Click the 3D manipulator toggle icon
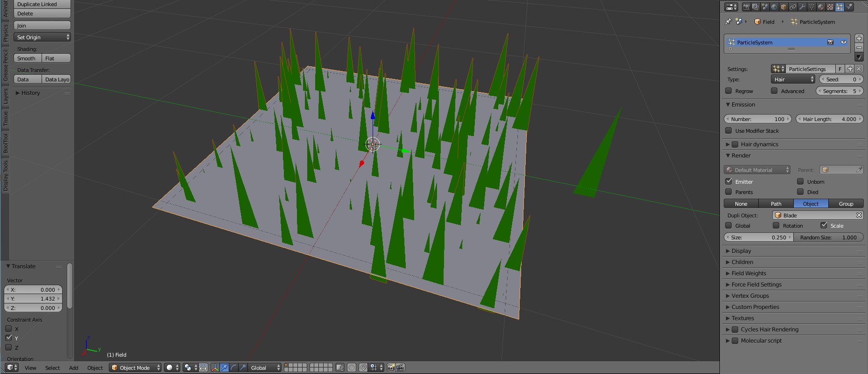Screen dimensions: 868x374 (x=215, y=367)
